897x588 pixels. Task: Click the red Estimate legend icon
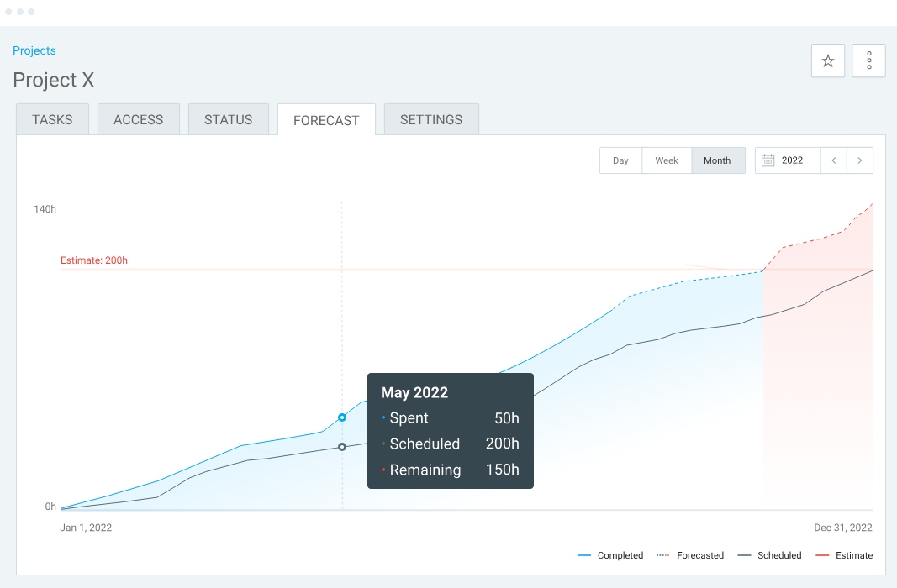coord(821,555)
